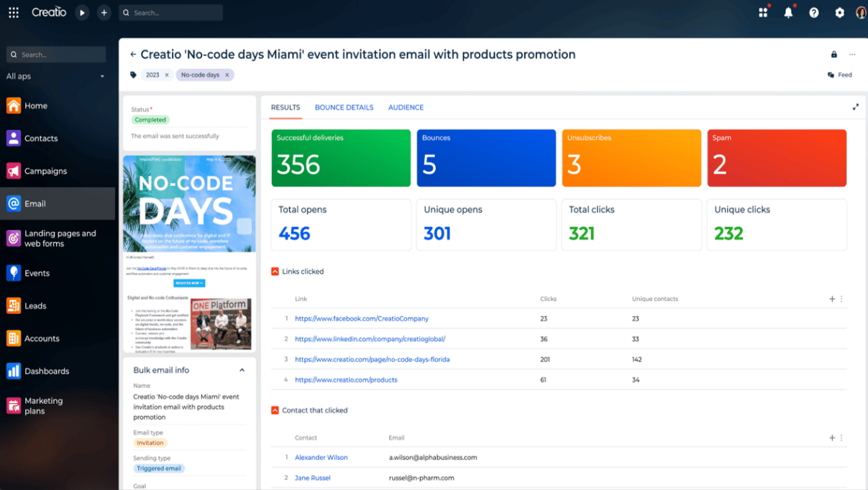Collapse the Links clicked section
The height and width of the screenshot is (490, 868).
(x=275, y=272)
